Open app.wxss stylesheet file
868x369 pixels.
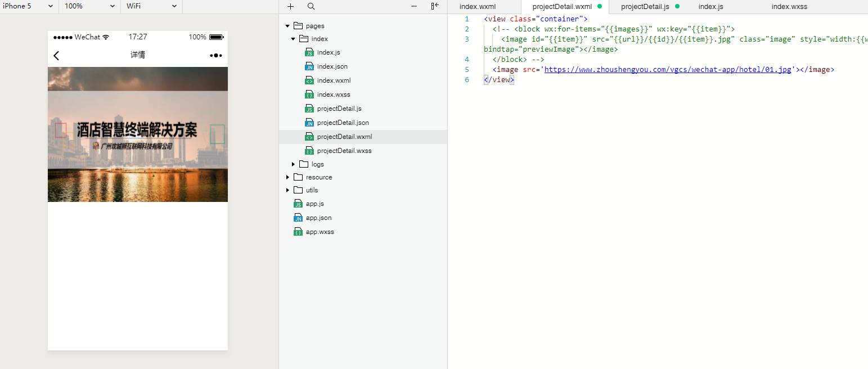coord(320,232)
